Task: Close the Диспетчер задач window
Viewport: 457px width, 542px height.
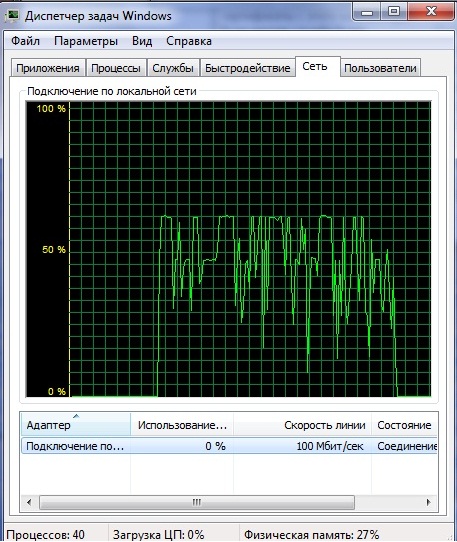Action: tap(431, 12)
